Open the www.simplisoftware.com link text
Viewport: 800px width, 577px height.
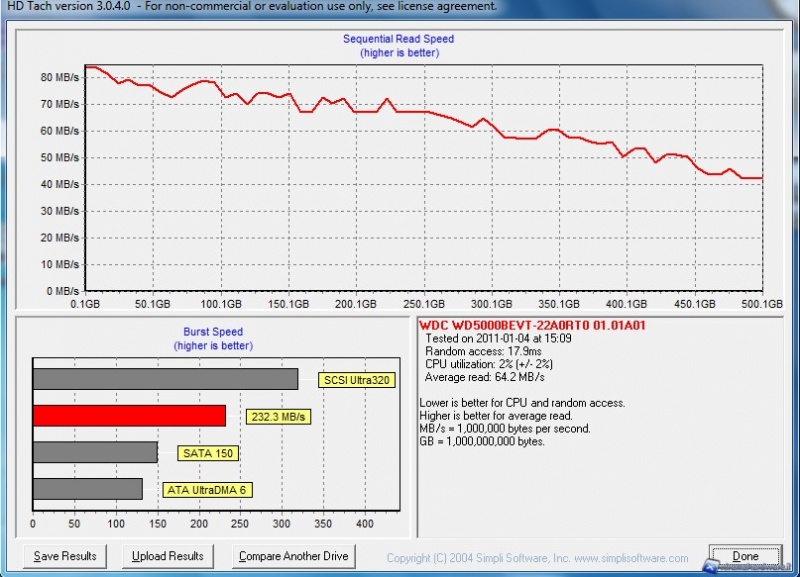click(631, 558)
